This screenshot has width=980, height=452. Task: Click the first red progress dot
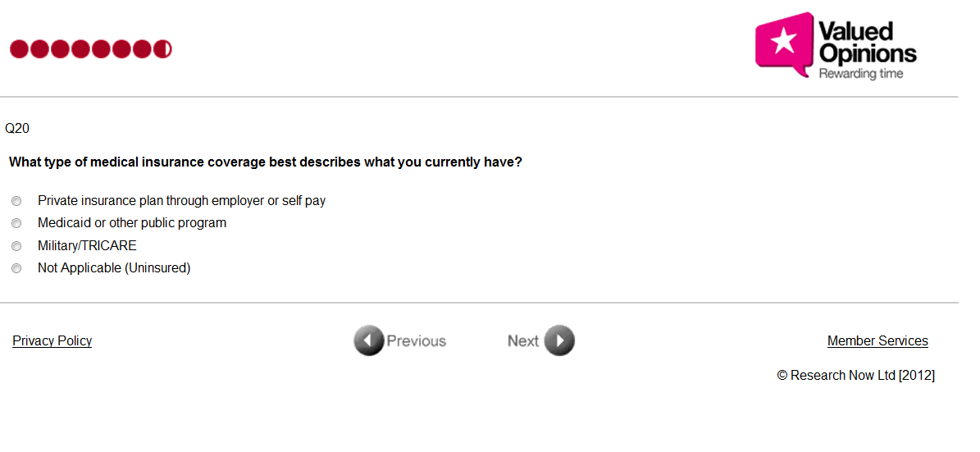point(19,49)
